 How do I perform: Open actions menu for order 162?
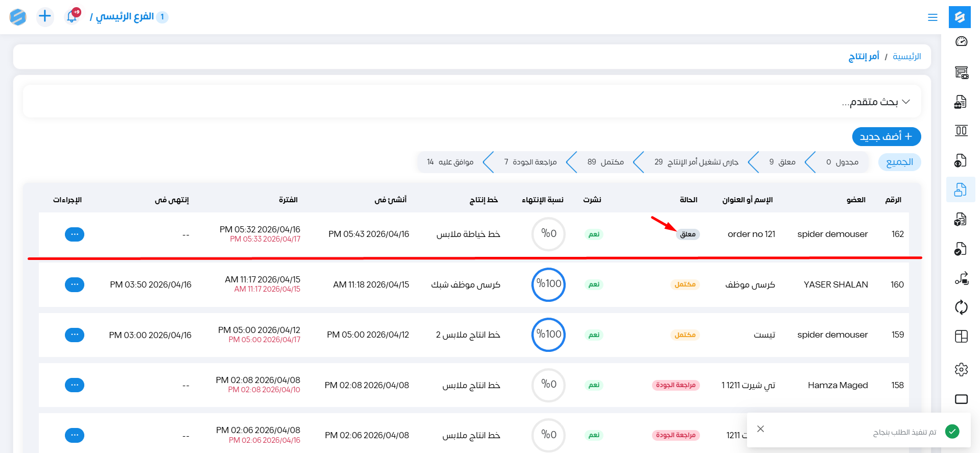(75, 234)
